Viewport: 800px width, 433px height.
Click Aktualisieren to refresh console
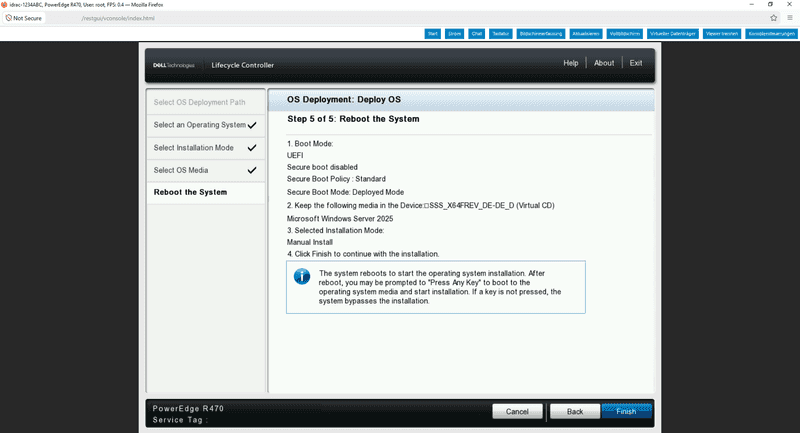pyautogui.click(x=586, y=34)
